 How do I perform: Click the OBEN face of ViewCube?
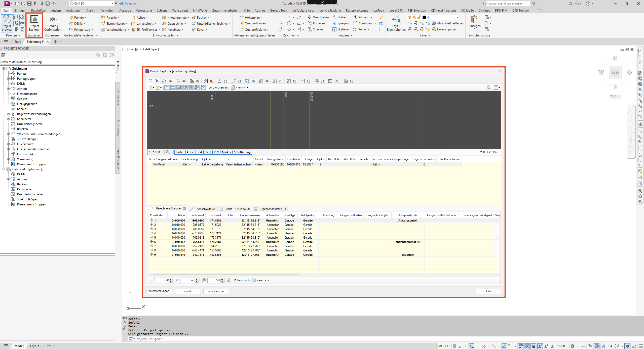[615, 72]
